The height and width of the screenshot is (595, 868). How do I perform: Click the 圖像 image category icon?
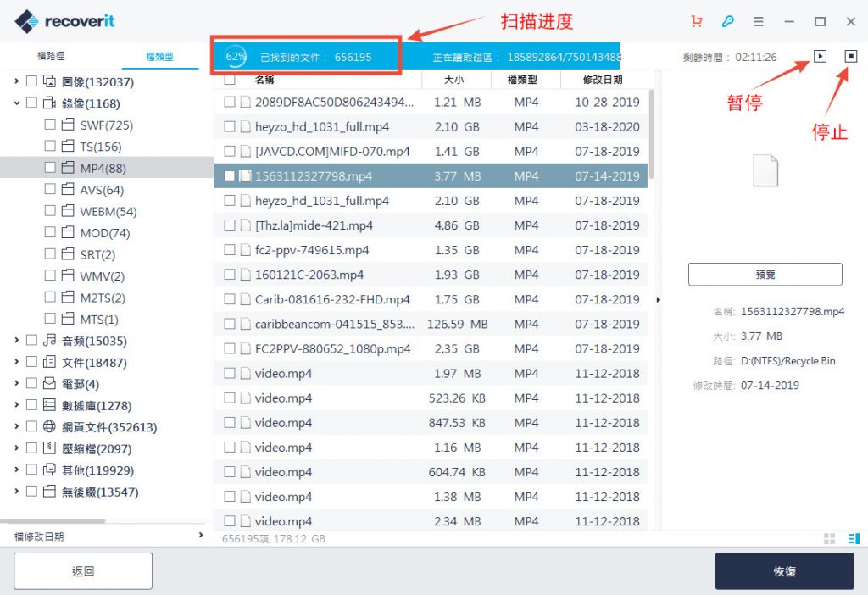pos(49,81)
